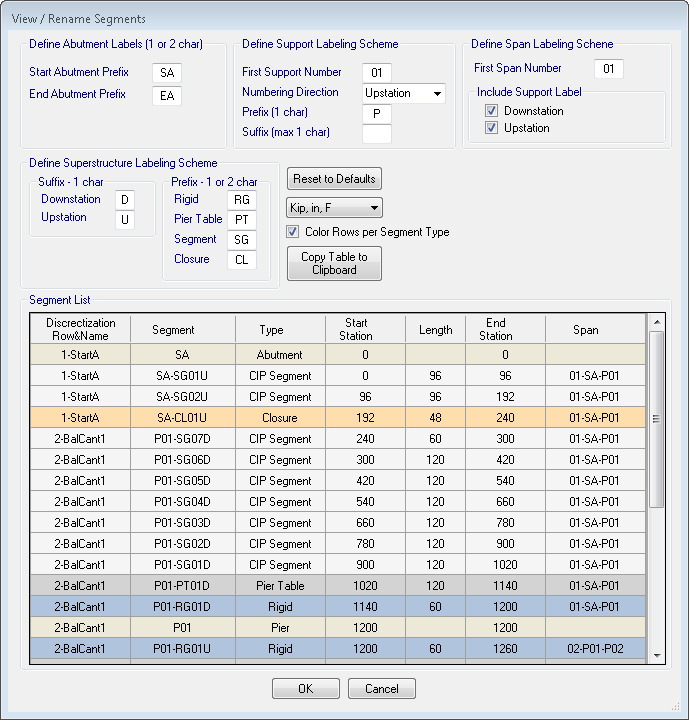Uncheck Color Rows per Segment Type
Screen dimensions: 689x720
293,232
